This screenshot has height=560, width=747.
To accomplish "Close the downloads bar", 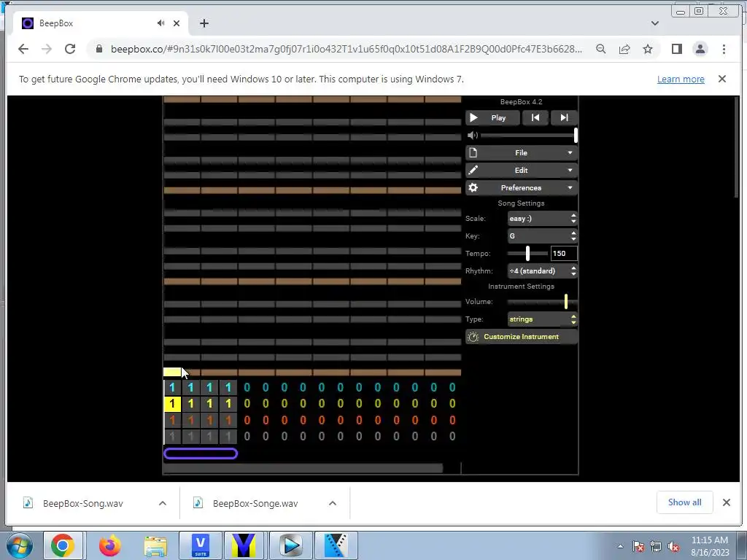I will 727,502.
